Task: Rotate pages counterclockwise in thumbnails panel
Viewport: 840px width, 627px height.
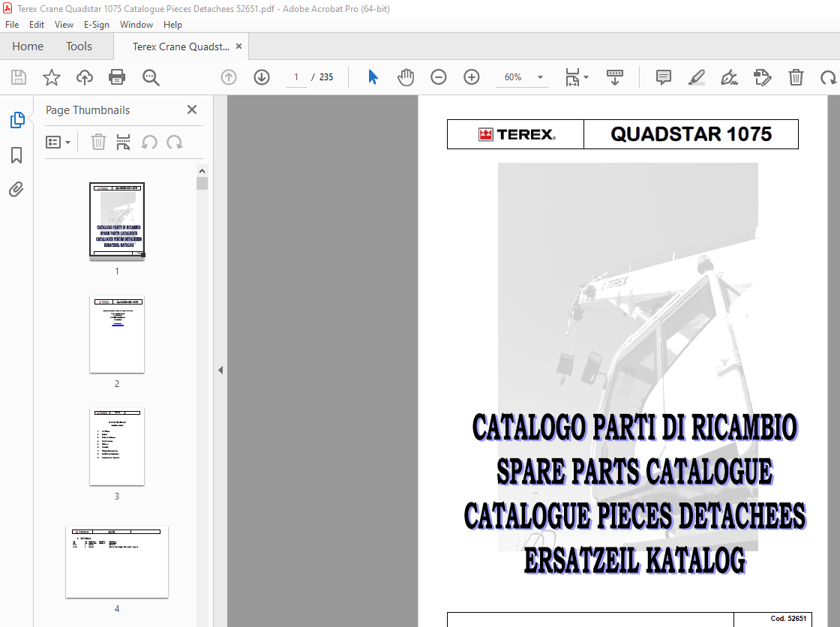Action: point(149,142)
